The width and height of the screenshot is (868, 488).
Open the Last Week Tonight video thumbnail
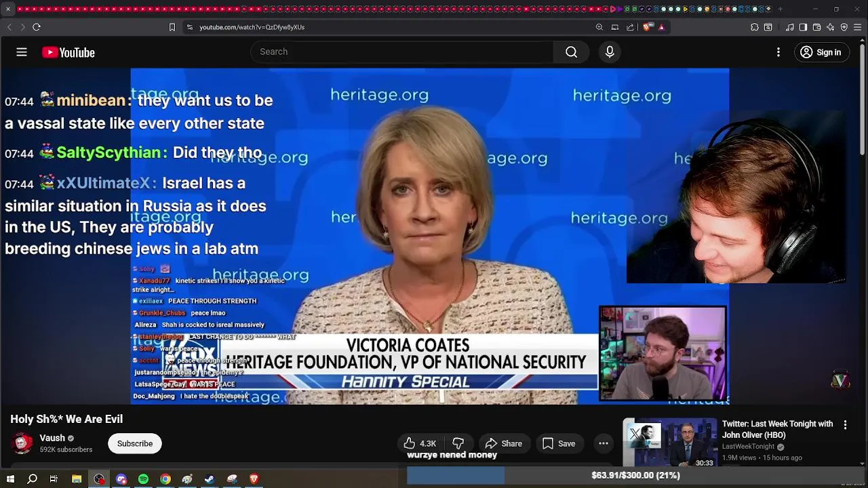(x=670, y=443)
